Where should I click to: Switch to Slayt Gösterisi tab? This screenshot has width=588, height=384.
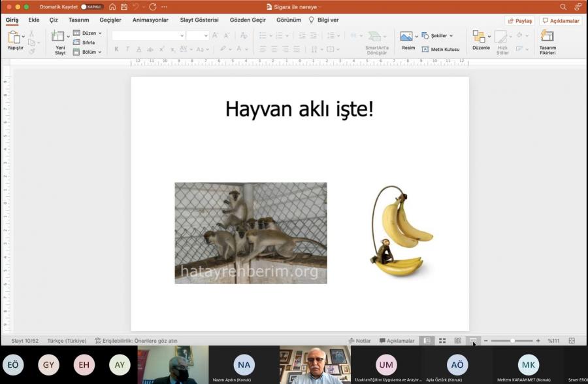click(x=199, y=20)
